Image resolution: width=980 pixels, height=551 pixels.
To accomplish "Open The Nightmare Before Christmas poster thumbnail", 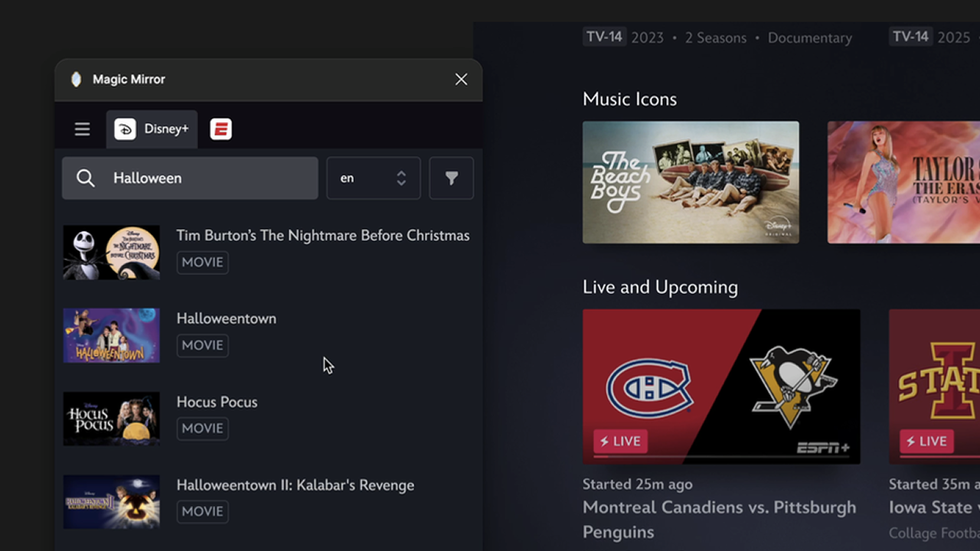I will [112, 253].
